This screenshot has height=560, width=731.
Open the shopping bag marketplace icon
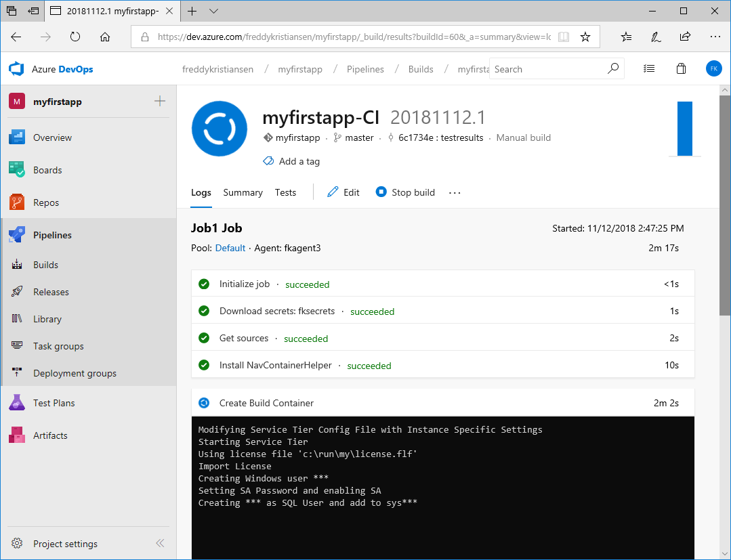pos(681,69)
